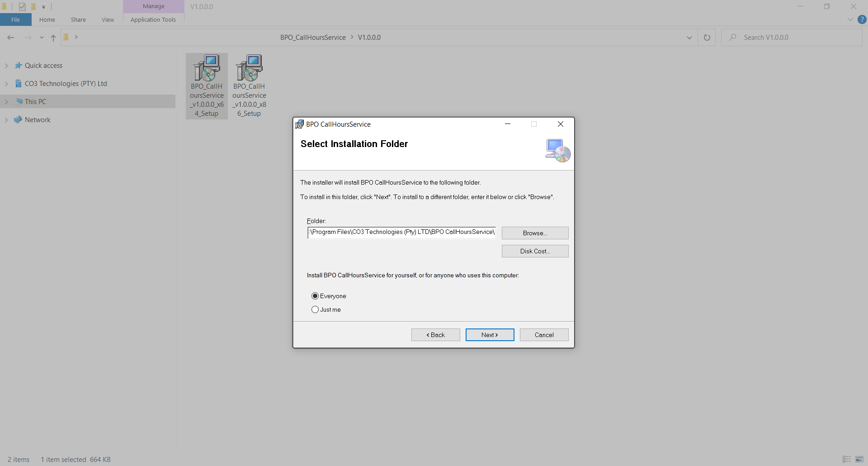The width and height of the screenshot is (868, 466).
Task: Expand the CO3 Technologies tree node
Action: (x=6, y=84)
